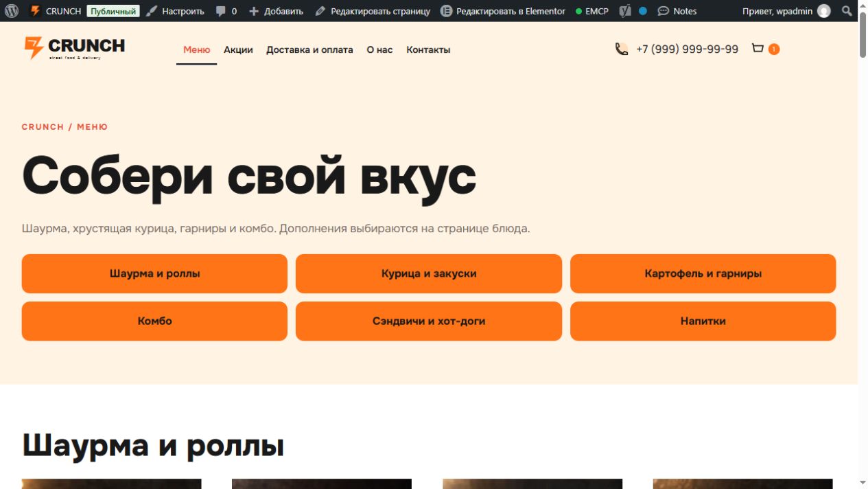Go to Доставка и оплата page
This screenshot has height=489, width=868.
tap(309, 49)
